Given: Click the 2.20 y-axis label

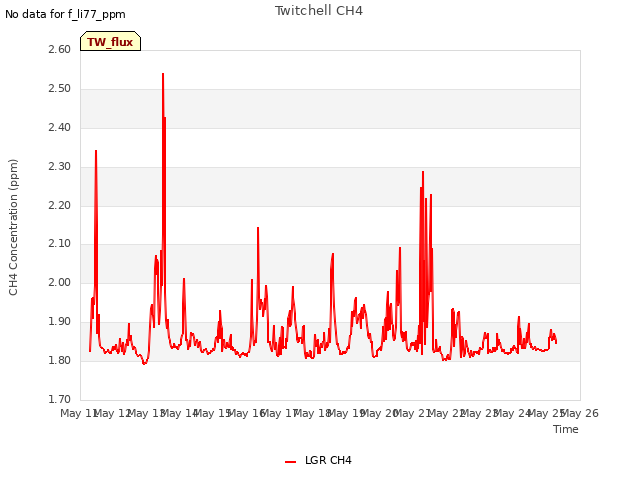Looking at the screenshot, I should (x=60, y=206).
